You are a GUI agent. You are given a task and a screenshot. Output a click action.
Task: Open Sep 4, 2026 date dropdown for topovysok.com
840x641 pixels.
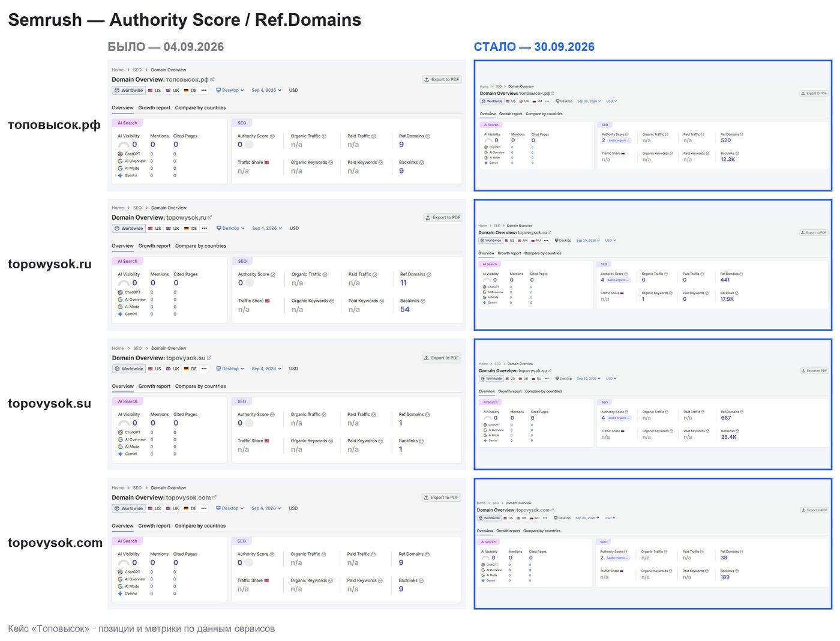coord(266,508)
